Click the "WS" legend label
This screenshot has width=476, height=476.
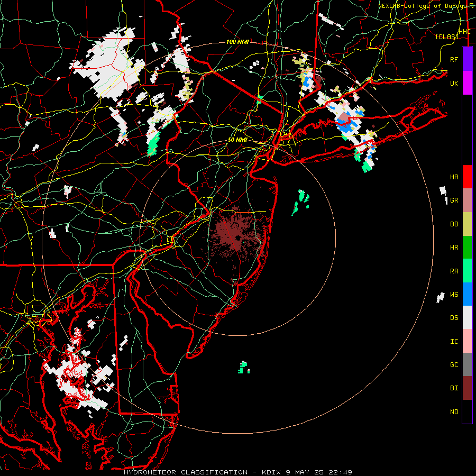click(454, 295)
